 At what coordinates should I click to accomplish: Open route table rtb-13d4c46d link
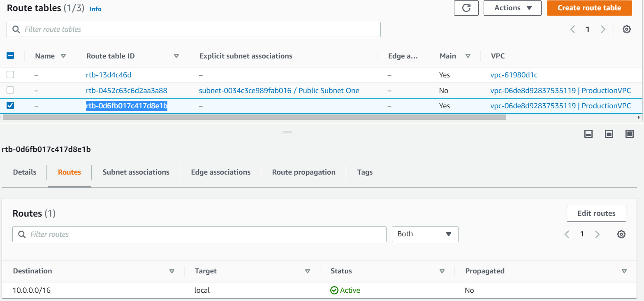(109, 75)
